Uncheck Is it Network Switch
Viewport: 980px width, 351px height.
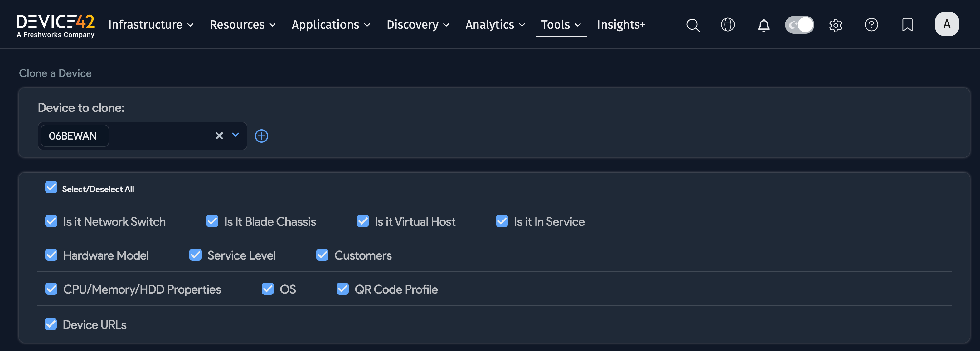pos(51,221)
